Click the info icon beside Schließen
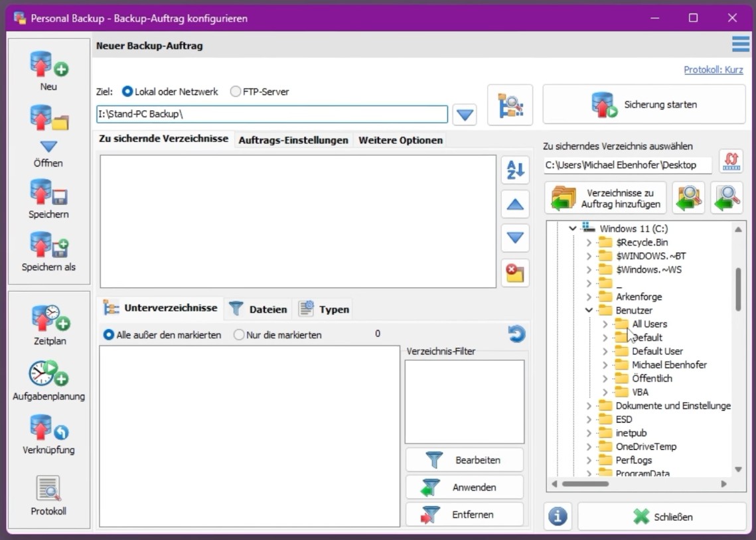This screenshot has width=756, height=540. pyautogui.click(x=558, y=517)
